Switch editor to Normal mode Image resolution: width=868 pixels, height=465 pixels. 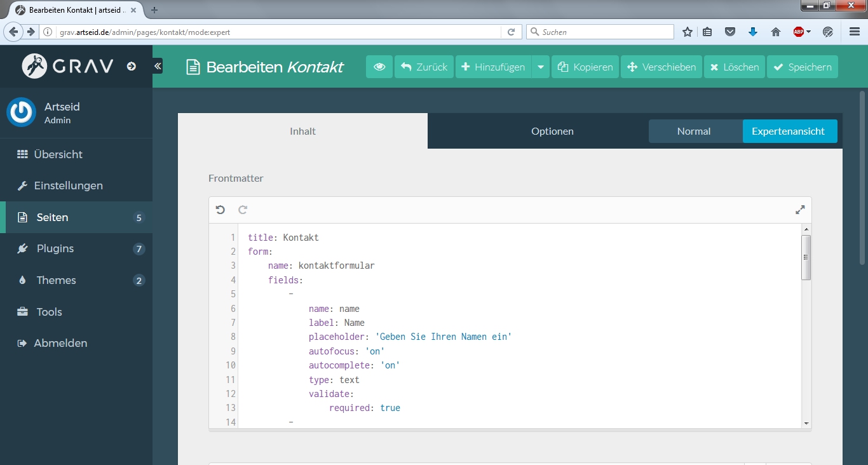click(694, 131)
